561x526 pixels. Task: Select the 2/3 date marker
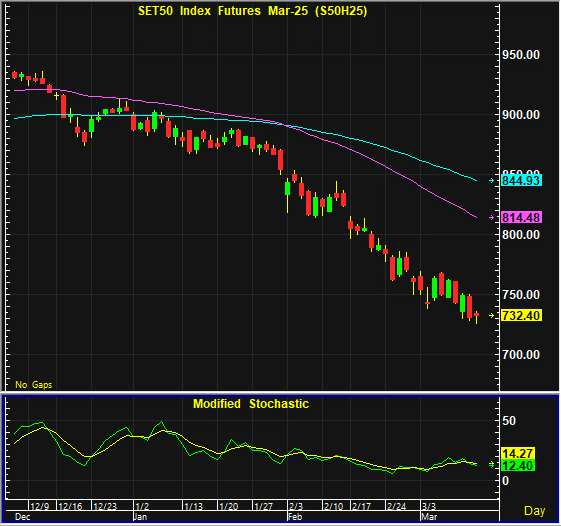[x=296, y=506]
